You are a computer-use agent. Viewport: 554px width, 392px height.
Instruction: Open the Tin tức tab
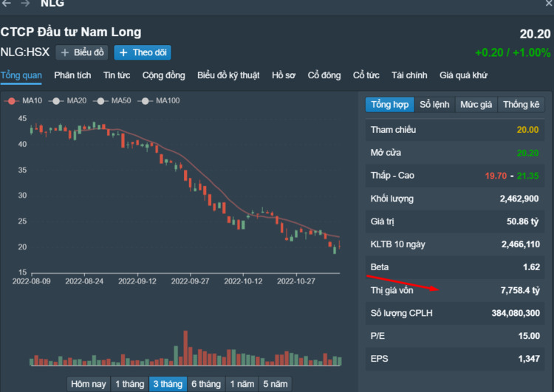117,75
